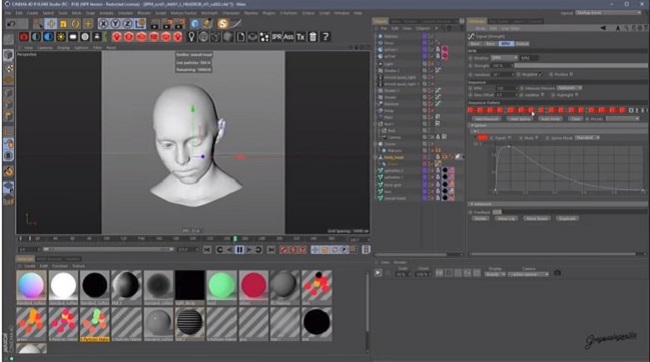Click the question mark help icon
The height and width of the screenshot is (362, 650).
[x=326, y=37]
